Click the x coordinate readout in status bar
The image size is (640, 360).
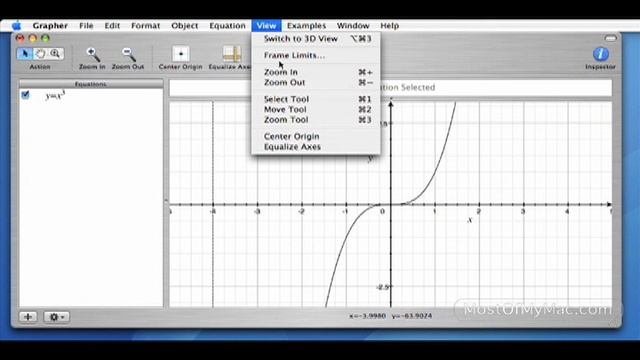[367, 316]
